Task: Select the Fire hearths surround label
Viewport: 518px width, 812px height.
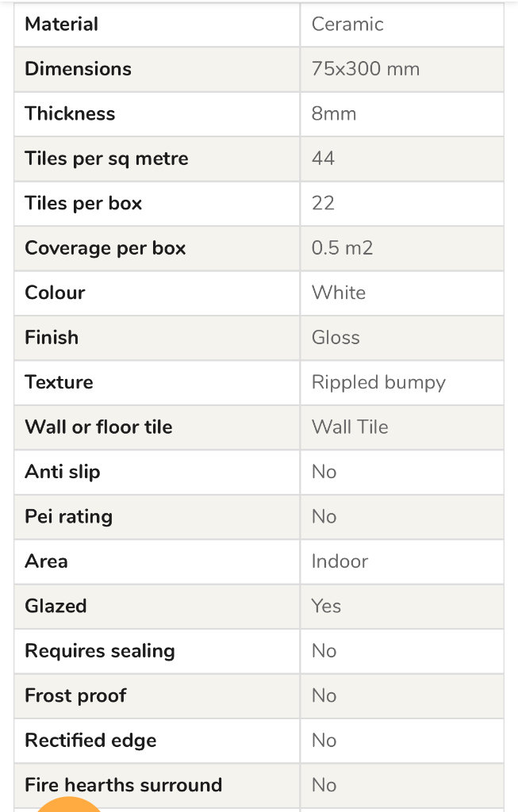Action: pos(123,784)
